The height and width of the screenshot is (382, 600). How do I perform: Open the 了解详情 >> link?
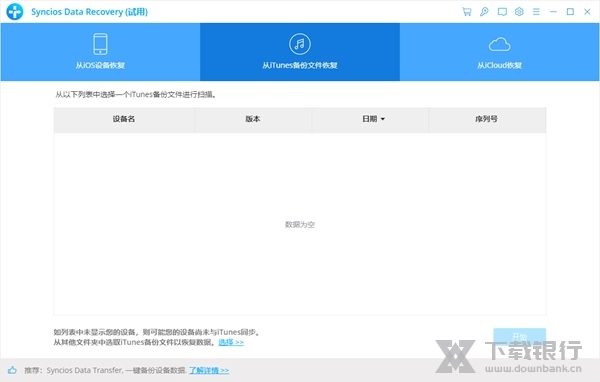tap(209, 370)
